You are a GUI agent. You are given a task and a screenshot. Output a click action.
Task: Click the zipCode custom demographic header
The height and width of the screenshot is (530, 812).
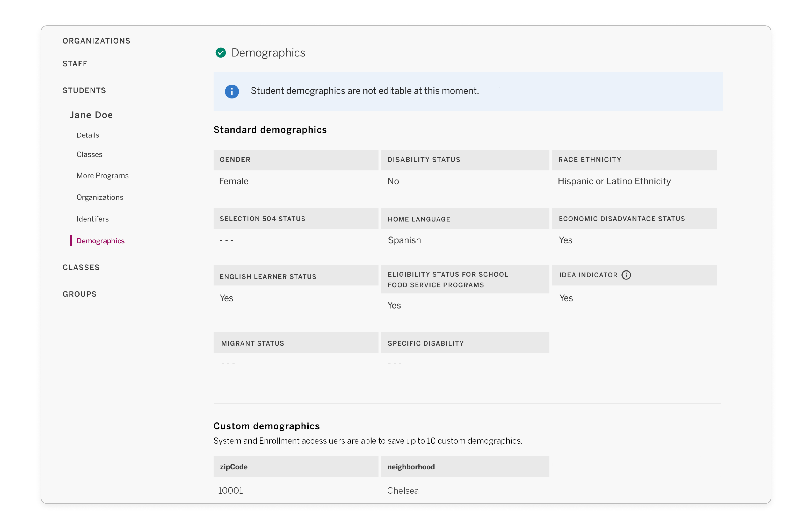point(233,467)
